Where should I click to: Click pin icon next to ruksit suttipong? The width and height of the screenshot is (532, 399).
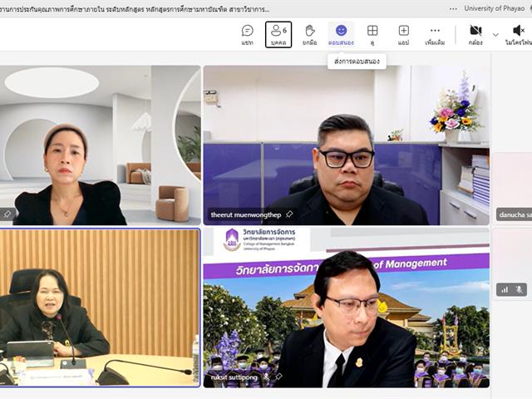[x=278, y=377]
